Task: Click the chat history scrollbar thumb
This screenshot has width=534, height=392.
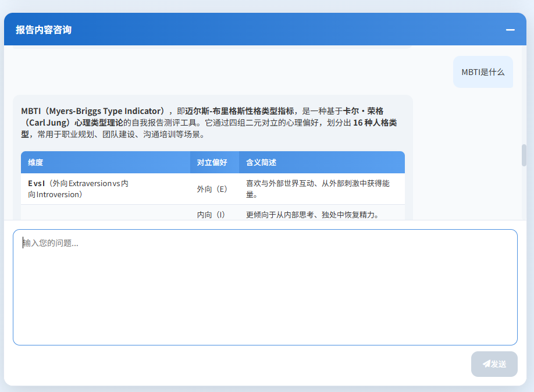Action: tap(524, 155)
